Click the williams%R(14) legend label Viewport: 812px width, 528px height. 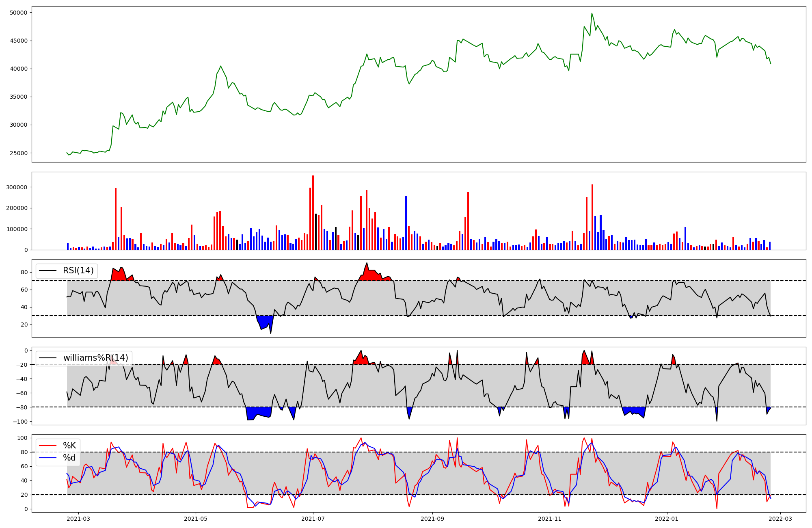[95, 358]
